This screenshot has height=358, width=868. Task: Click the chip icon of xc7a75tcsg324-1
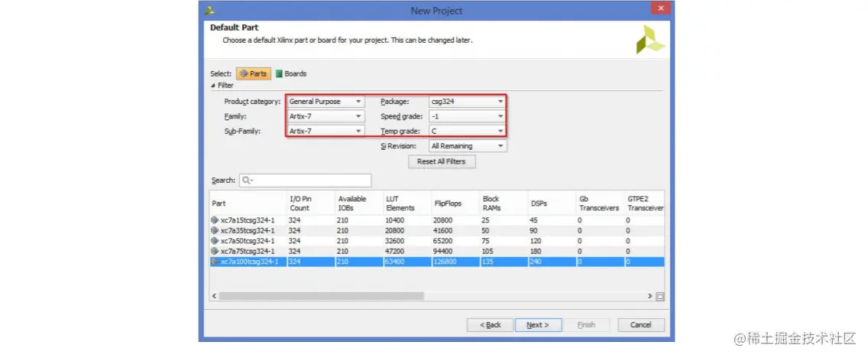(x=215, y=252)
